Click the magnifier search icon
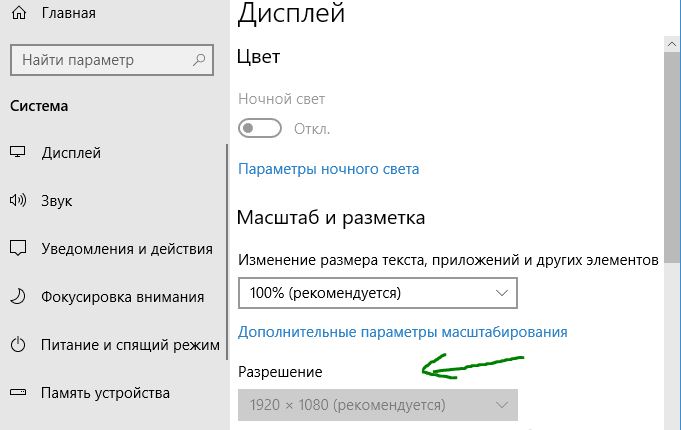 coord(199,60)
